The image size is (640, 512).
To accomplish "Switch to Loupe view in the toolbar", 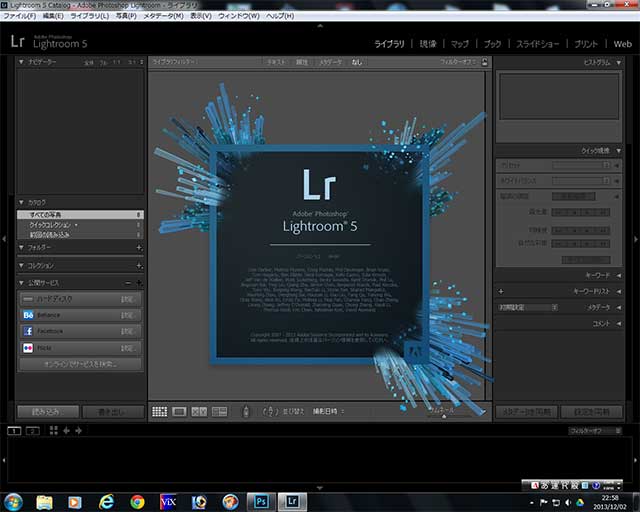I will (179, 411).
